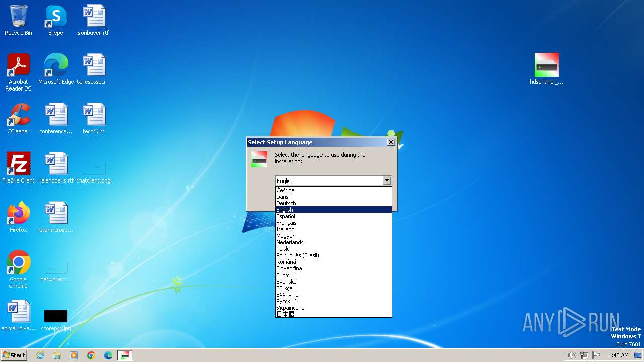Select the Firefox desktop shortcut

[18, 217]
